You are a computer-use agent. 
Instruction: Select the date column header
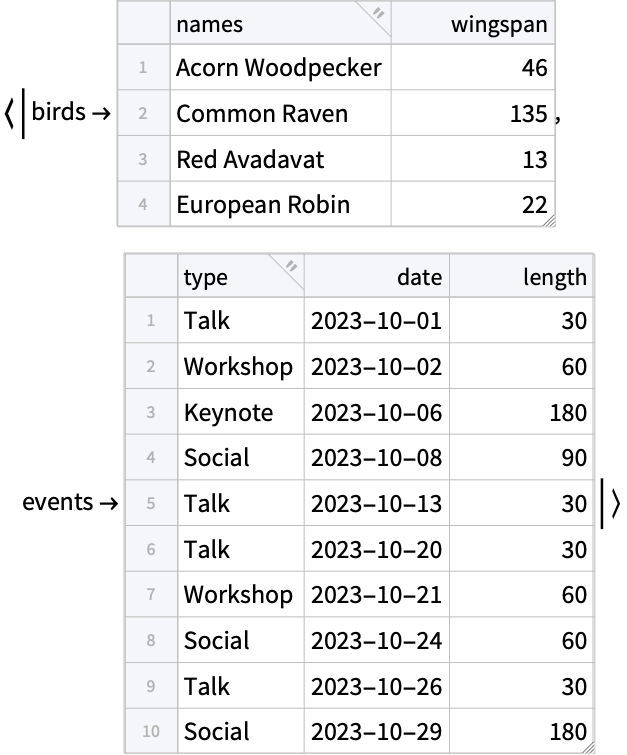coord(377,276)
